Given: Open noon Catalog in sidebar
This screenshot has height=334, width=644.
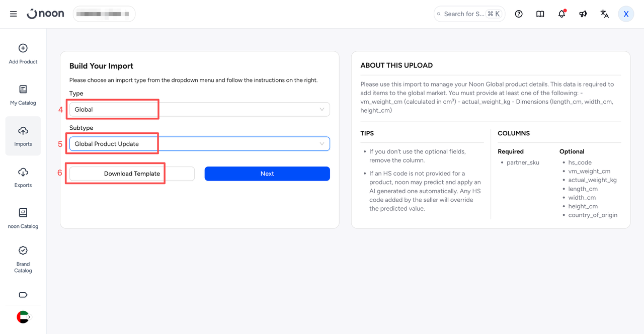Looking at the screenshot, I should coord(23,219).
